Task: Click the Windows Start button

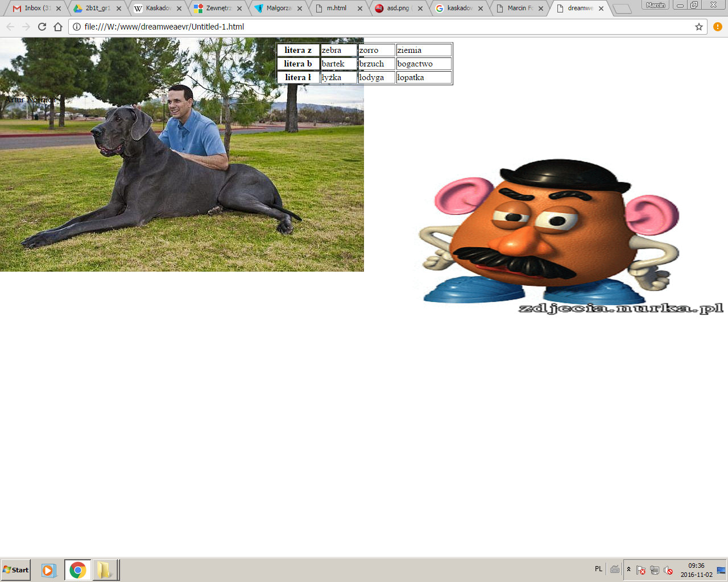Action: [x=16, y=570]
